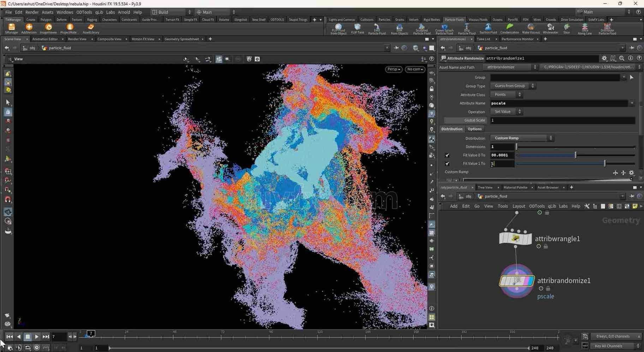The width and height of the screenshot is (644, 352).
Task: Click the Whitewater shelf tool
Action: [x=550, y=29]
